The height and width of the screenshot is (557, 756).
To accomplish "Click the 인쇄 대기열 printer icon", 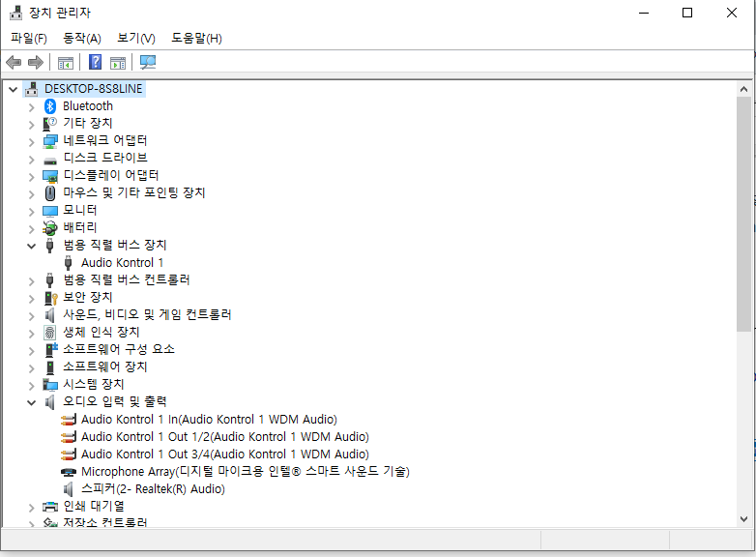I will coord(50,507).
